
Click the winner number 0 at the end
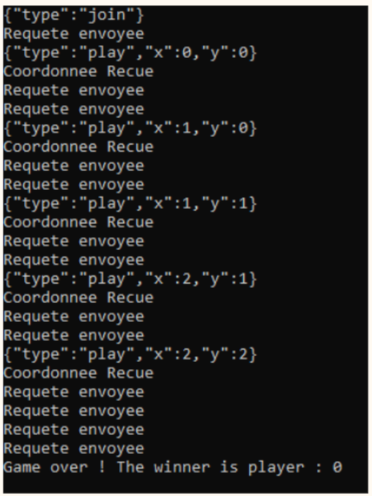tap(337, 467)
